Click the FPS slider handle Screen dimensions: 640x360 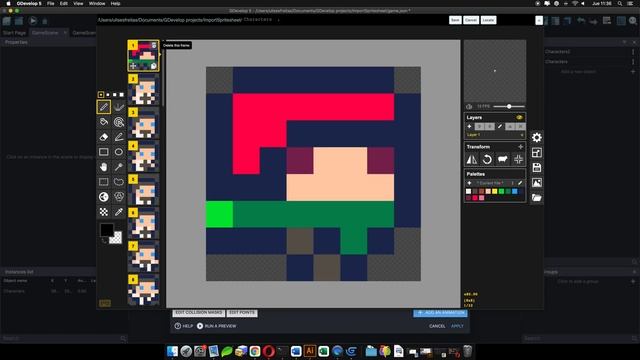pyautogui.click(x=509, y=107)
